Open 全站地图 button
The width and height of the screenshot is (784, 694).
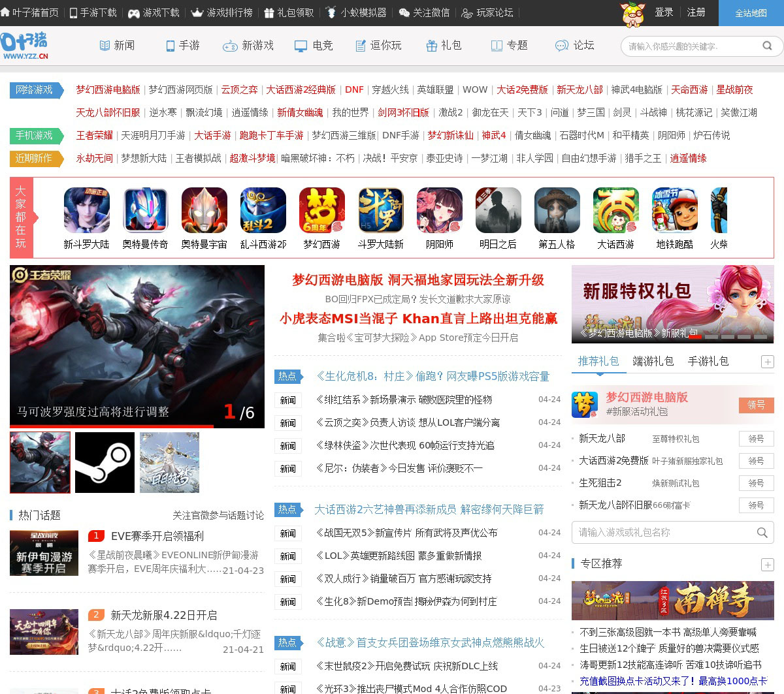(751, 13)
